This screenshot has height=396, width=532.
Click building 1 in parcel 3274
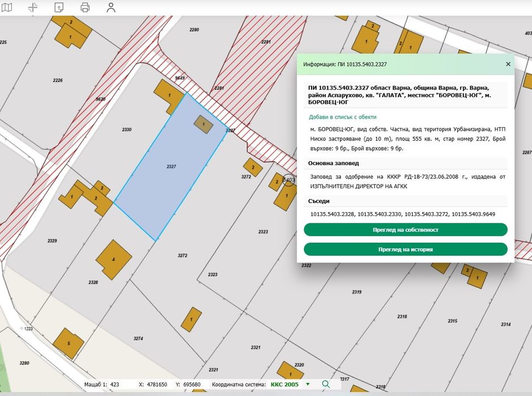point(191,319)
